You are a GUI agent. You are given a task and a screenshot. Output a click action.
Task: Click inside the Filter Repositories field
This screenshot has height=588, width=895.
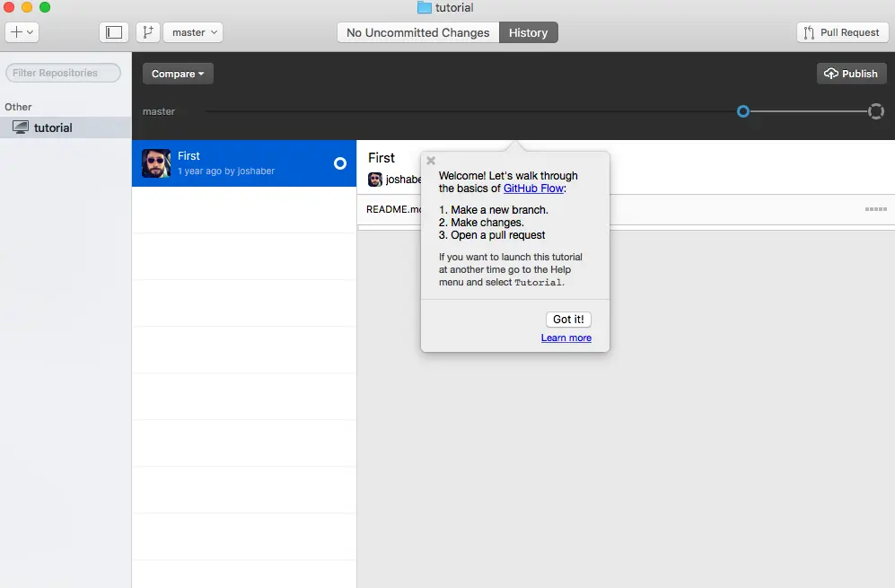click(x=62, y=72)
